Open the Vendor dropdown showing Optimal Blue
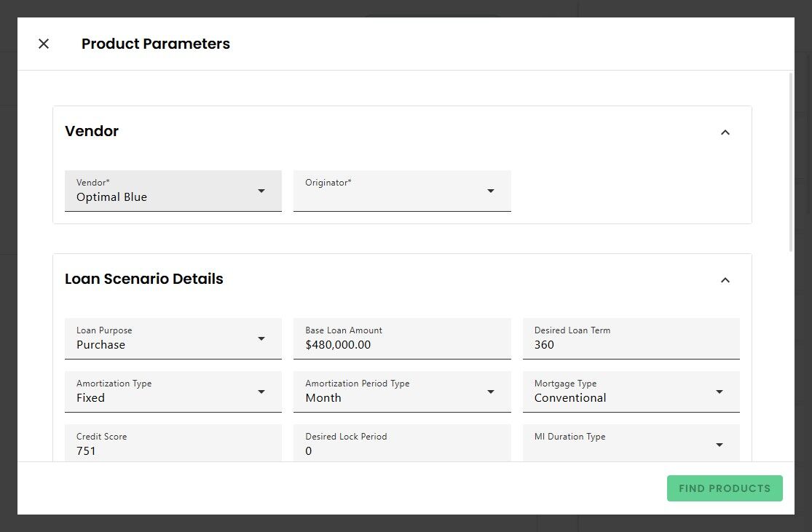The height and width of the screenshot is (532, 812). pos(164,191)
